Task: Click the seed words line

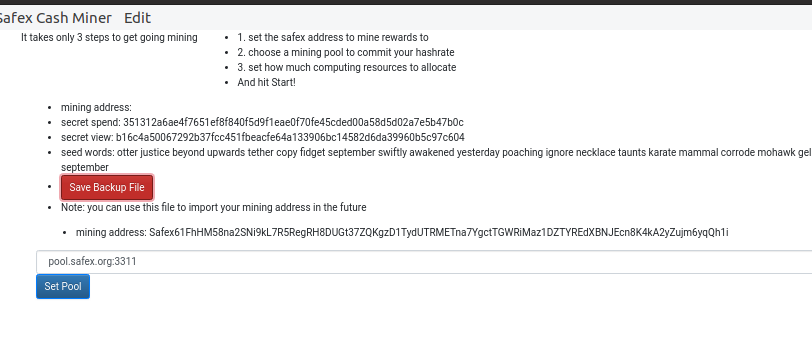Action: pos(436,160)
